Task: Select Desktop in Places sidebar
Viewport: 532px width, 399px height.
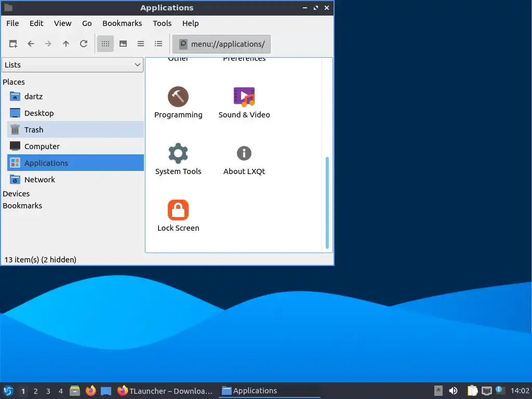Action: [x=75, y=113]
